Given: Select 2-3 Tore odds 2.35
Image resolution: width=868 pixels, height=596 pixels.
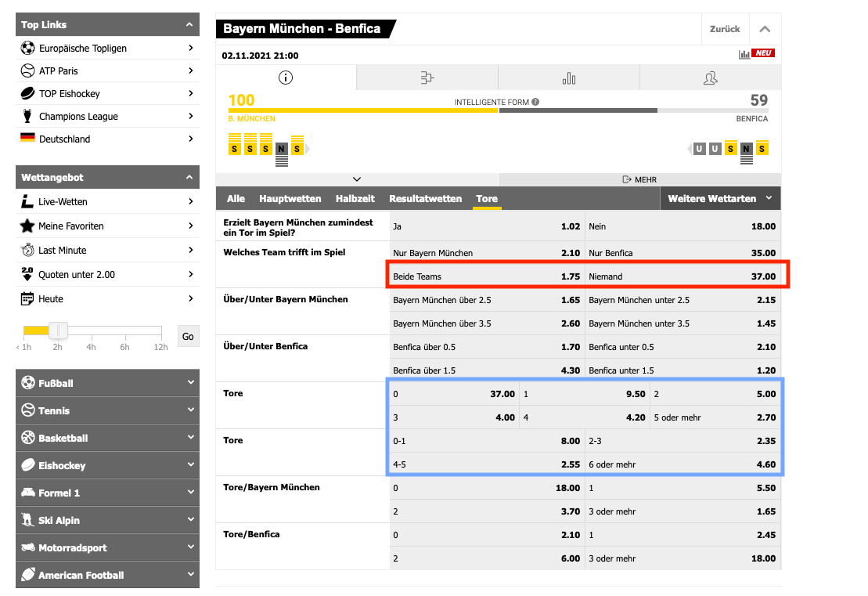Looking at the screenshot, I should pos(683,442).
